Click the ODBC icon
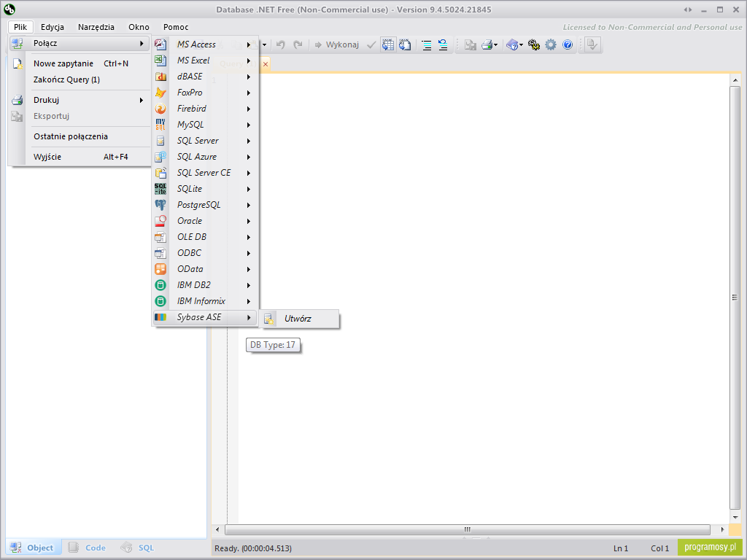Screen dimensions: 747x560 (x=160, y=253)
